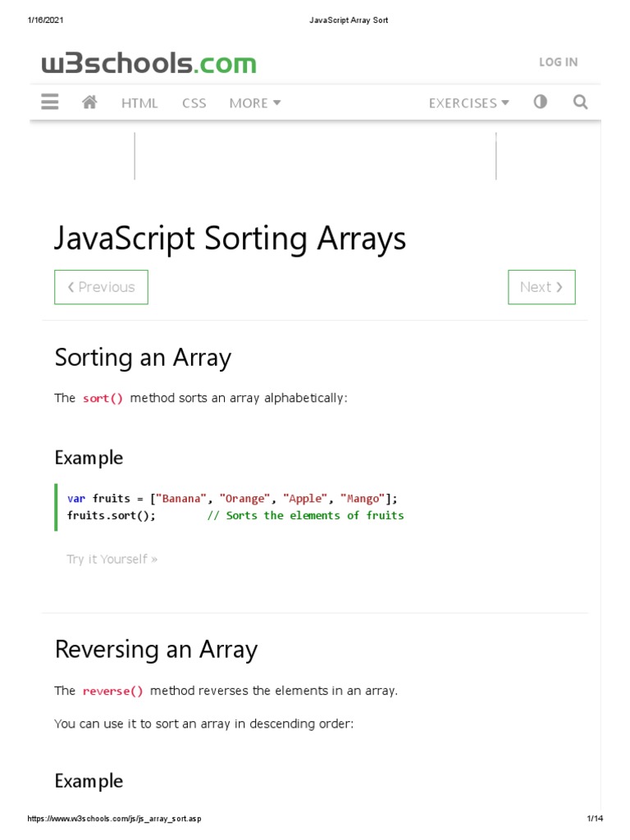Viewport: 630px width, 840px height.
Task: Expand the MORE dropdown
Action: (255, 103)
